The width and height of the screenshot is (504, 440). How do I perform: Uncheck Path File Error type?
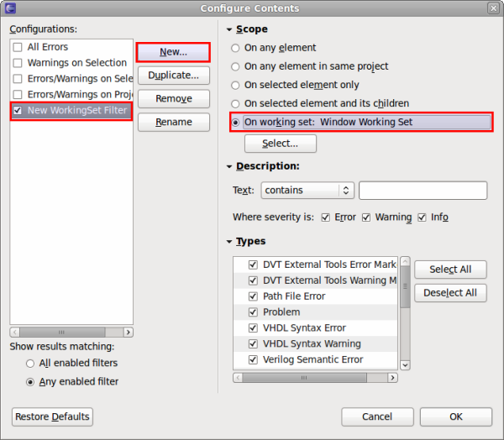(x=253, y=296)
